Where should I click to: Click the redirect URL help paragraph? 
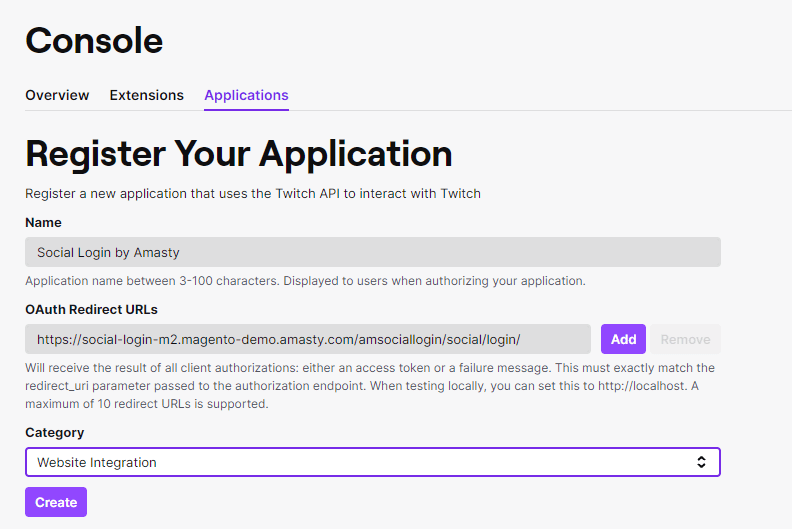pyautogui.click(x=370, y=386)
